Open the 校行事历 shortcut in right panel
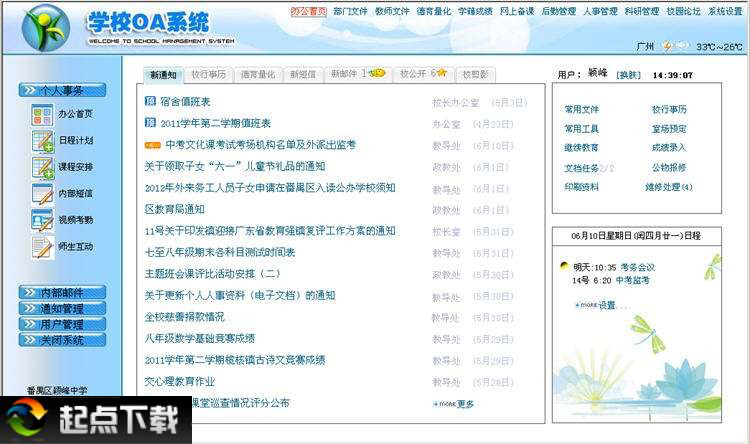This screenshot has height=444, width=750. coord(669,110)
